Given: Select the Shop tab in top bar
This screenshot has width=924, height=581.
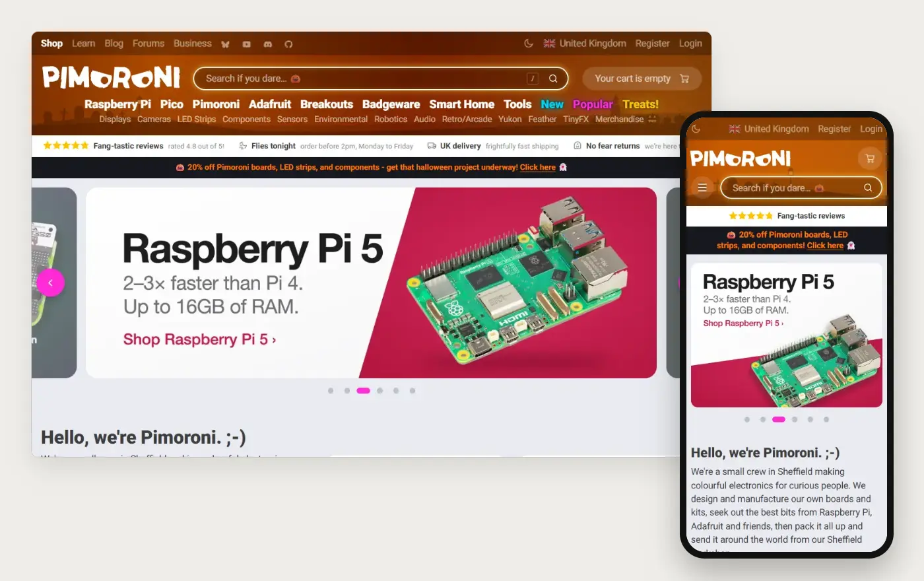Looking at the screenshot, I should pos(51,44).
